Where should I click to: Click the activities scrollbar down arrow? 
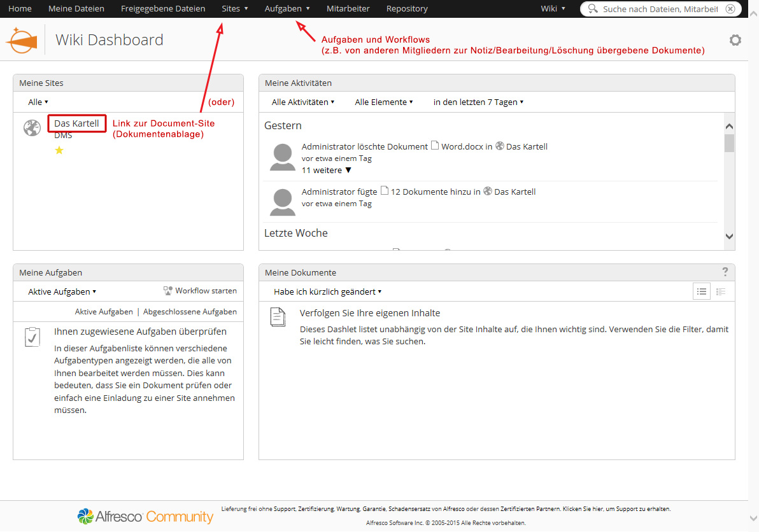point(729,236)
